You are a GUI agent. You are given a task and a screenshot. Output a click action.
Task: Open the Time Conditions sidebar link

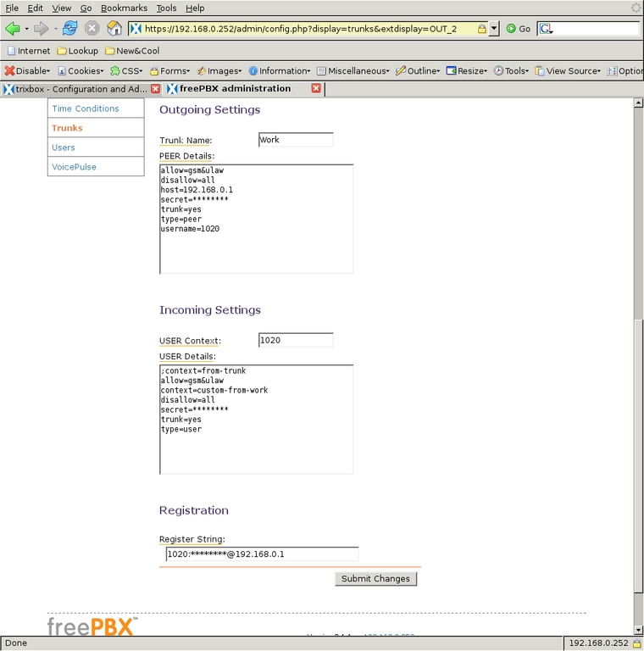(x=86, y=108)
